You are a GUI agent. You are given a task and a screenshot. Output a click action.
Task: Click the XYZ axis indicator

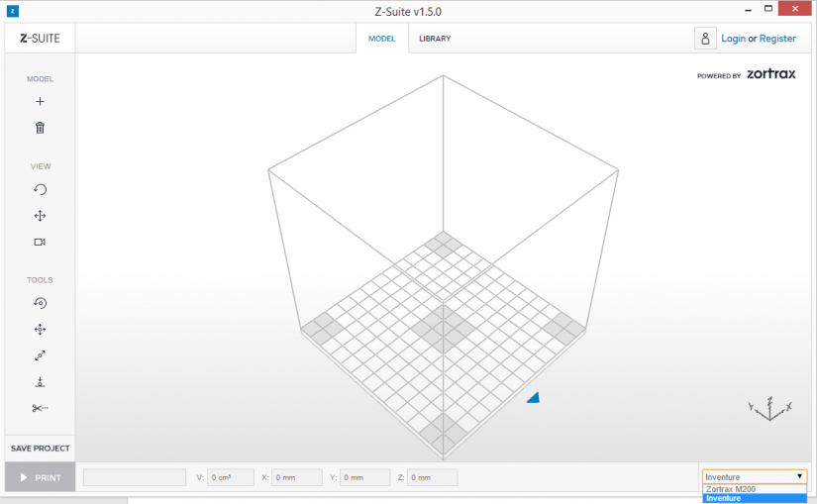tap(770, 409)
